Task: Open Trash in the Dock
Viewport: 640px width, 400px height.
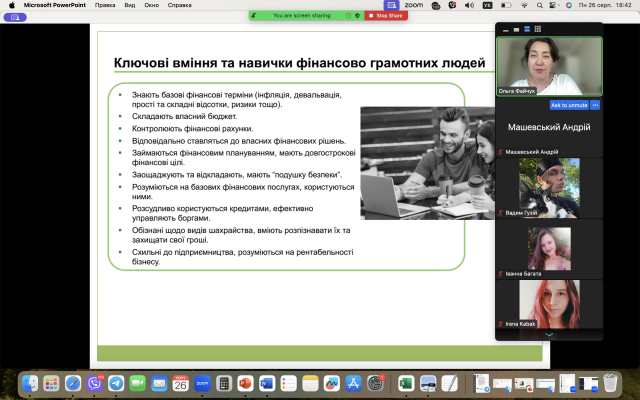Action: (x=610, y=384)
